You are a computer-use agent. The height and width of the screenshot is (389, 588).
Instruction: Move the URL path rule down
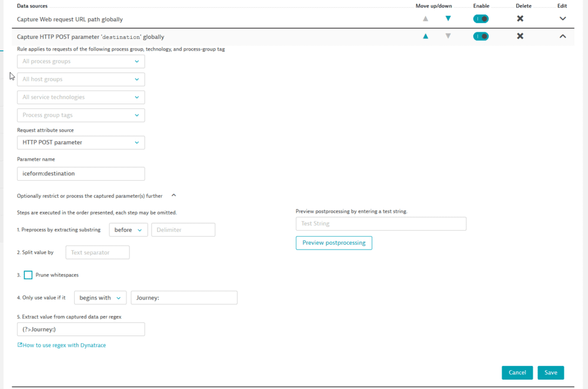(x=448, y=19)
